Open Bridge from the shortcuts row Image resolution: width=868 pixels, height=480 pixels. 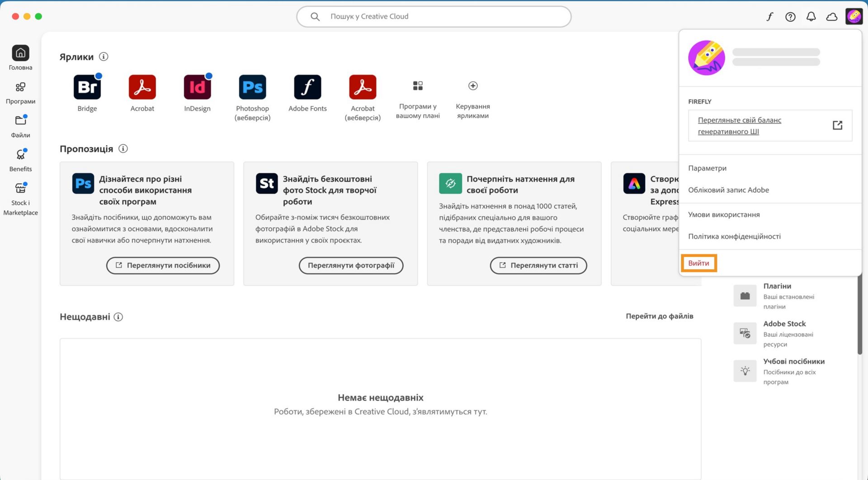[87, 87]
